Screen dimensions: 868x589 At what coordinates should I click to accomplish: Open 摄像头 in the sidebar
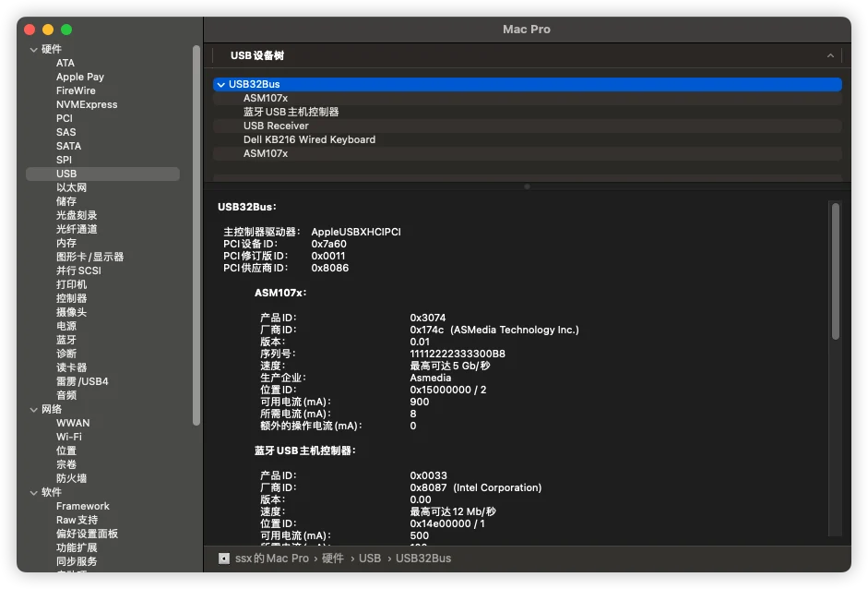coord(71,313)
